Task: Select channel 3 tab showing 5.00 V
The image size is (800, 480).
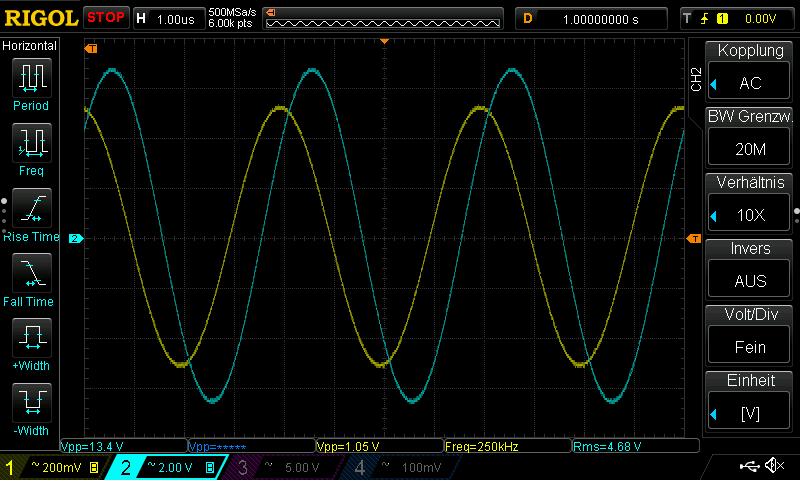Action: (286, 467)
